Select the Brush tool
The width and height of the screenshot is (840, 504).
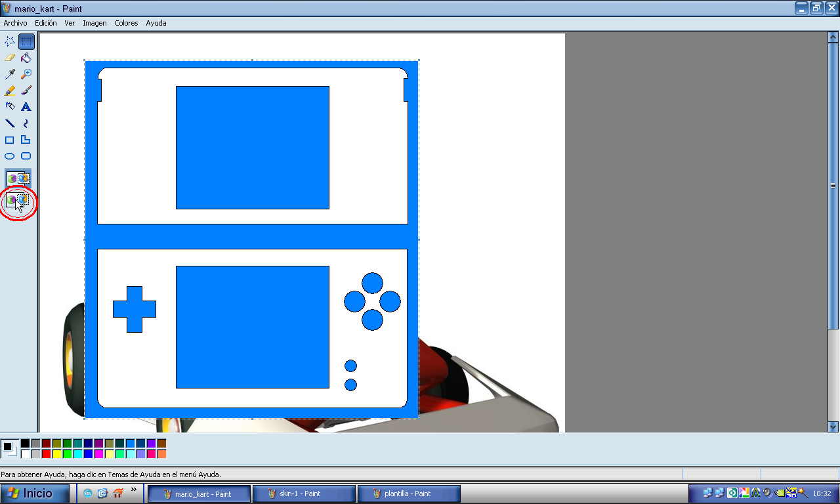pyautogui.click(x=26, y=91)
